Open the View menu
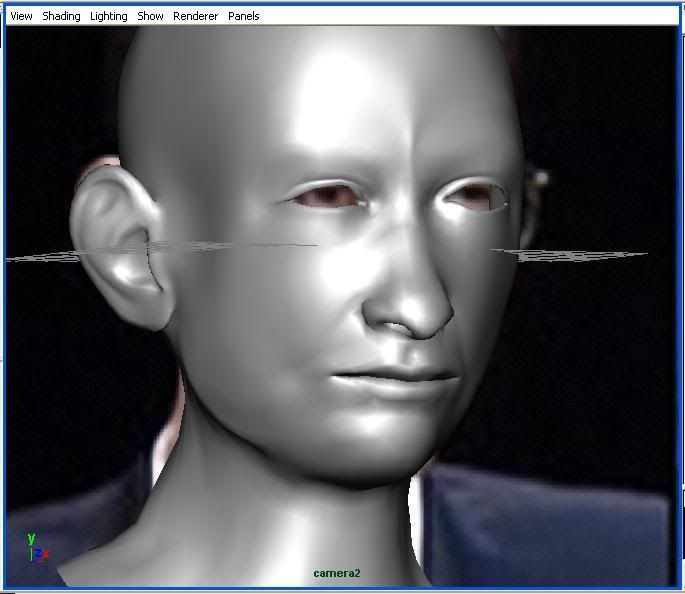The image size is (685, 594). click(x=21, y=16)
